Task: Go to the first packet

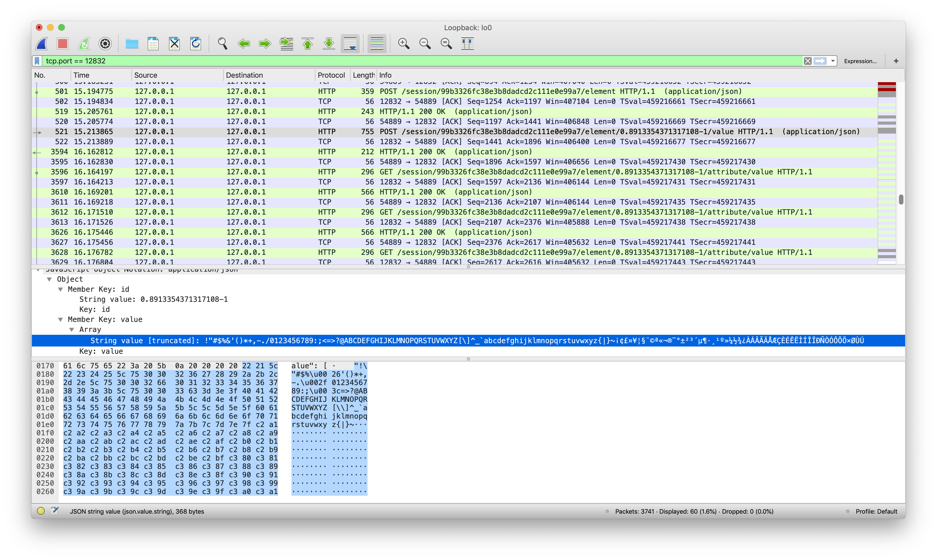Action: 307,44
